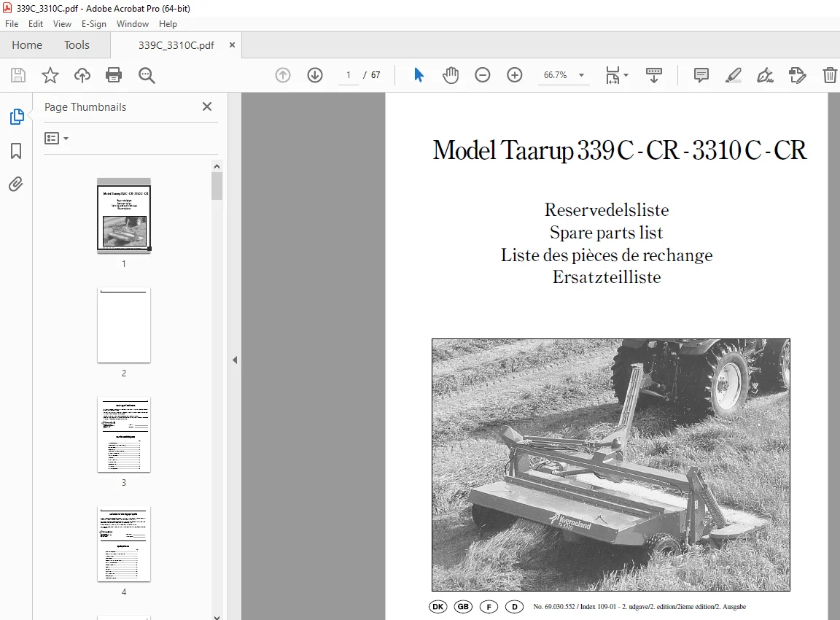Click the current page number field

pos(349,75)
